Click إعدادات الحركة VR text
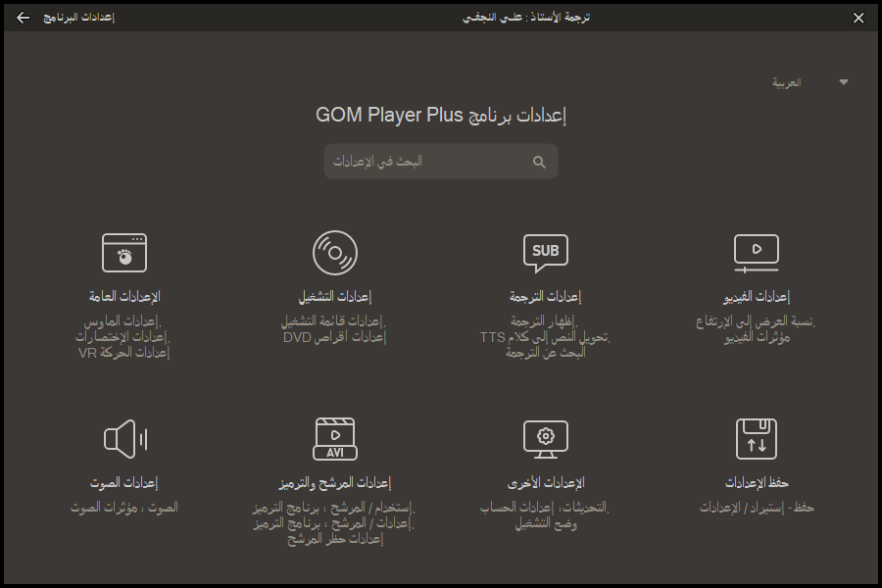882x588 pixels. pyautogui.click(x=123, y=353)
